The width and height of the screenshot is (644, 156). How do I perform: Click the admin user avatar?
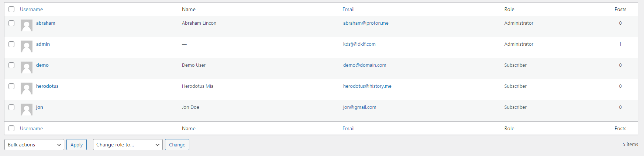[x=27, y=46]
